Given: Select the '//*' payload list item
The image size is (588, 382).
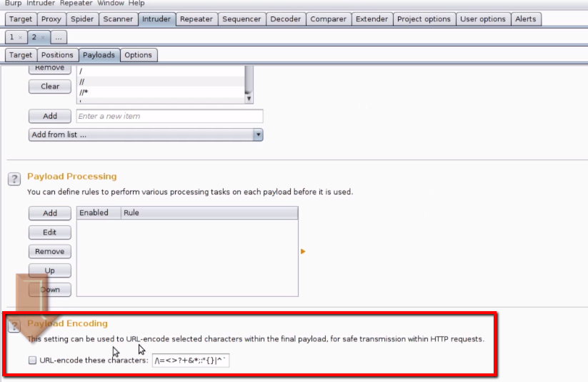Looking at the screenshot, I should (x=161, y=92).
